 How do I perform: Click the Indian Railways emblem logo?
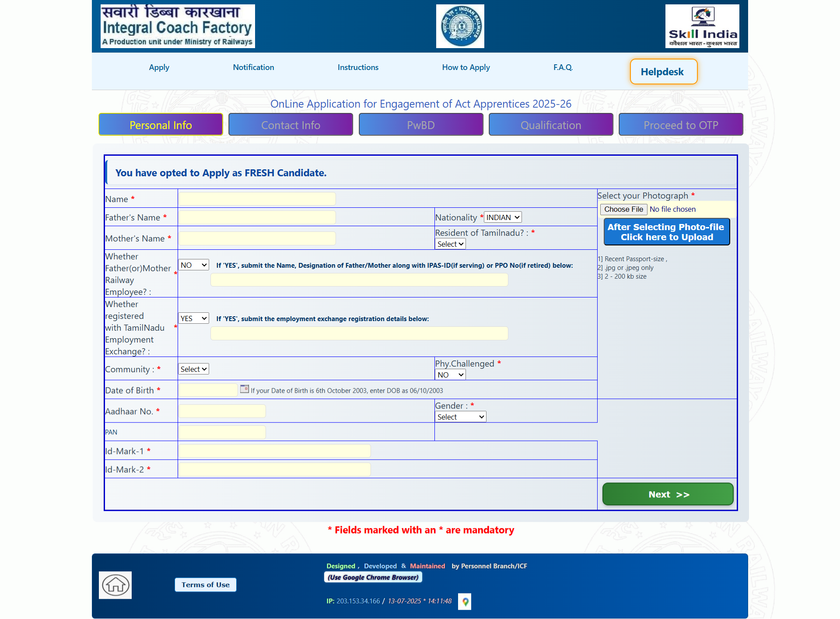pos(460,26)
